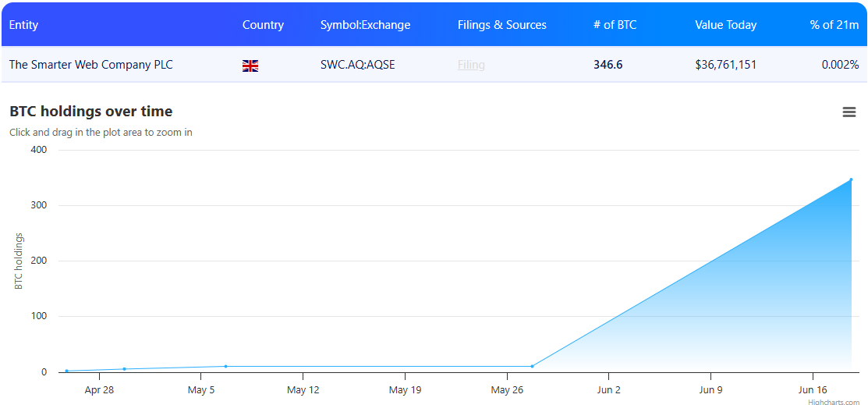Viewport: 868px width, 405px height.
Task: Click the data point near May 5
Action: (x=226, y=366)
